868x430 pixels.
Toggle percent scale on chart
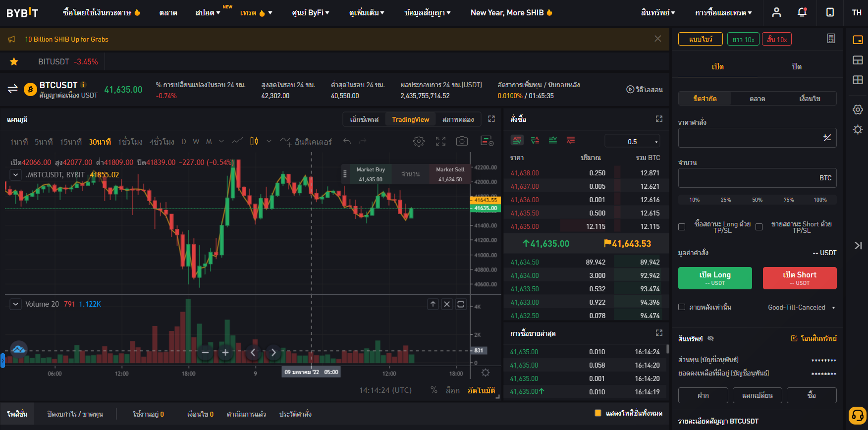(x=434, y=390)
